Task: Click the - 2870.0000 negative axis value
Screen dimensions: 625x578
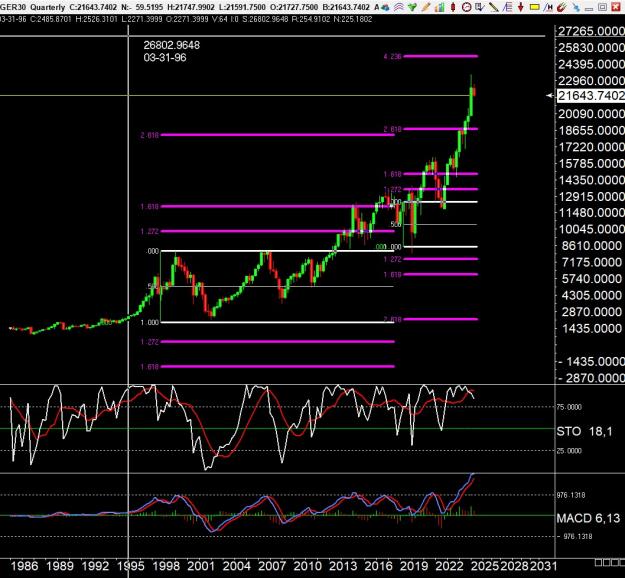Action: coord(592,378)
